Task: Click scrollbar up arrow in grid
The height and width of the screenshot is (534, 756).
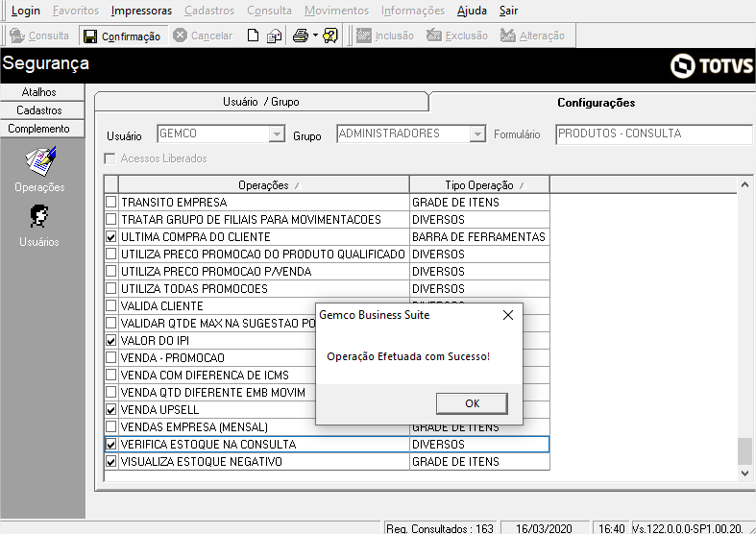Action: (744, 184)
